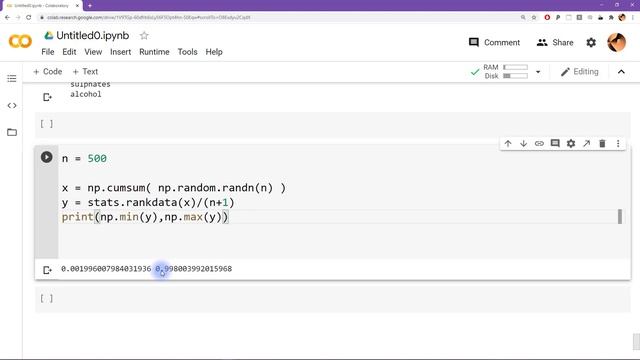The height and width of the screenshot is (360, 640).
Task: Open the Runtime menu
Action: tap(154, 52)
